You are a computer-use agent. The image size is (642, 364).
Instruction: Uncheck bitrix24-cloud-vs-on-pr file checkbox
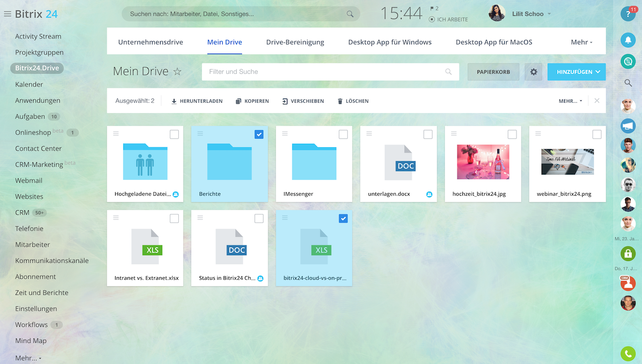tap(343, 218)
